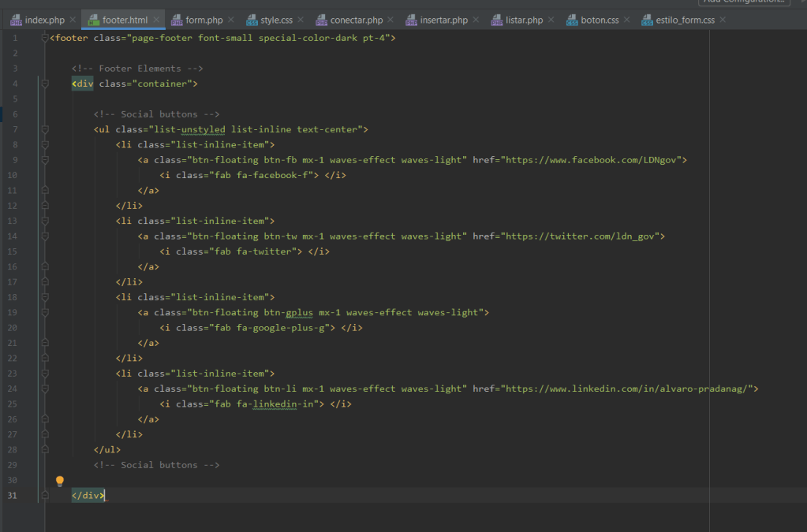Fold the LinkedIn anchor block on line 24
The width and height of the screenshot is (807, 532).
click(x=45, y=389)
